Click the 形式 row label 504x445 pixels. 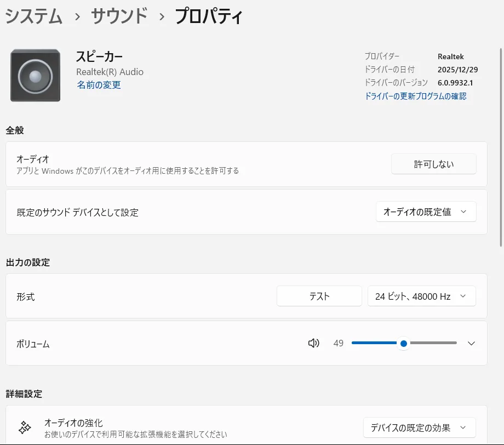point(26,296)
